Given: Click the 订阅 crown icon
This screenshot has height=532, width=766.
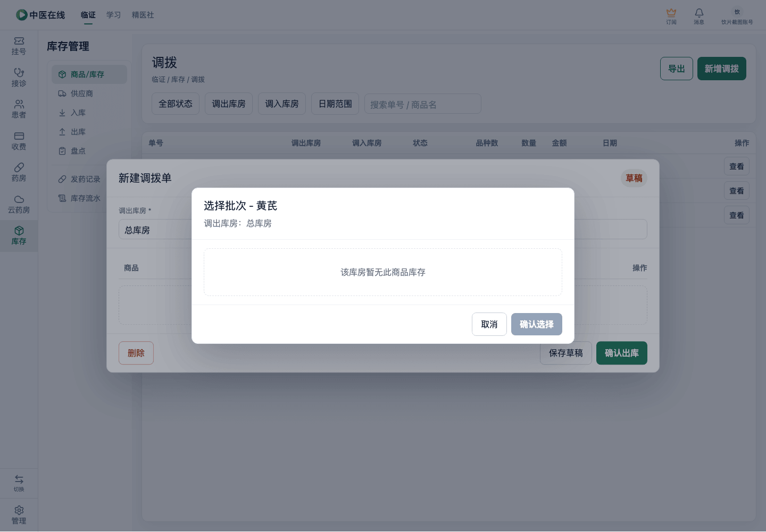Looking at the screenshot, I should 671,12.
